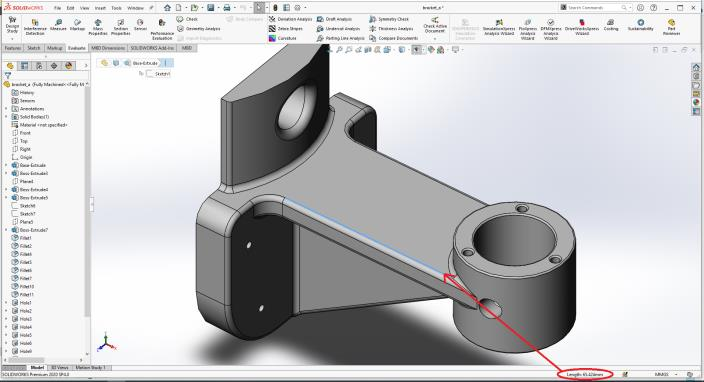Click the Save icon
This screenshot has height=382, width=704.
(x=211, y=8)
